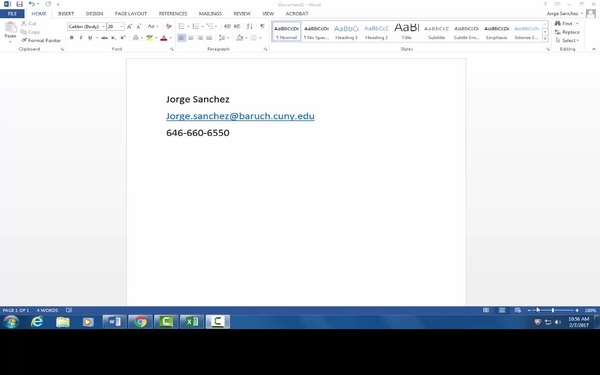The width and height of the screenshot is (600, 375).
Task: Click the Decrease Indent icon
Action: pos(227,26)
